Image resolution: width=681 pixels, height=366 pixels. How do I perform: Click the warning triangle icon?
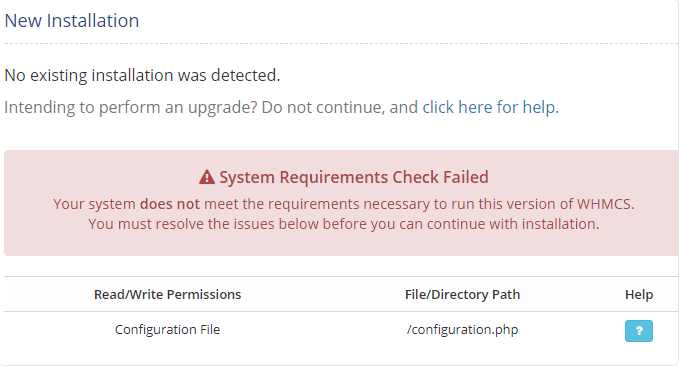tap(207, 177)
